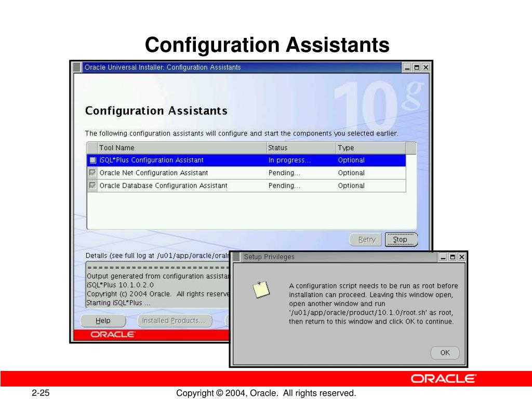Close the Setup Privileges dialog
532x399 pixels.
tap(461, 257)
